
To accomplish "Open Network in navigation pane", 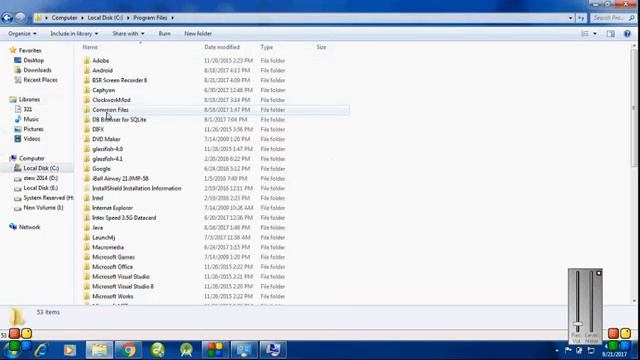I will click(29, 227).
